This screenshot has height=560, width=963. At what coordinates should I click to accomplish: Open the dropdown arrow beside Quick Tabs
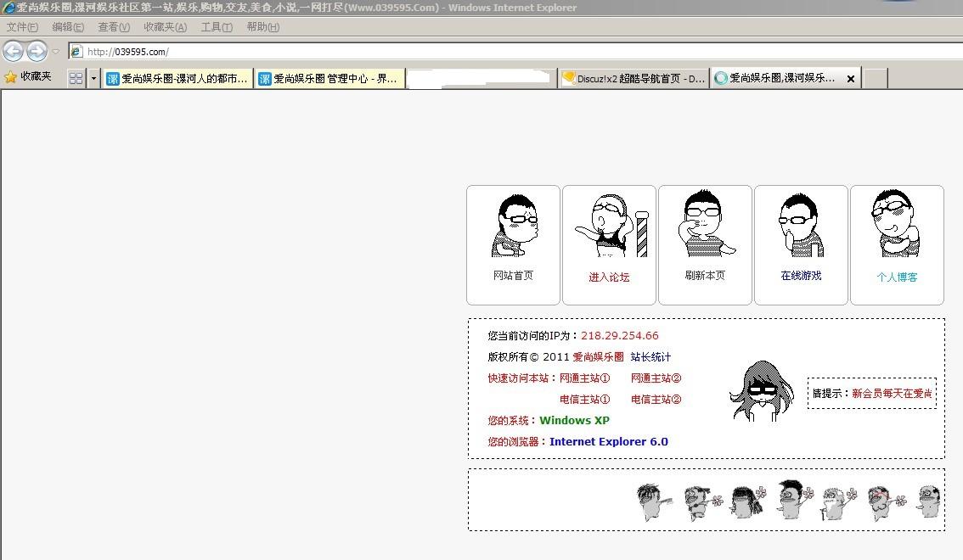92,77
